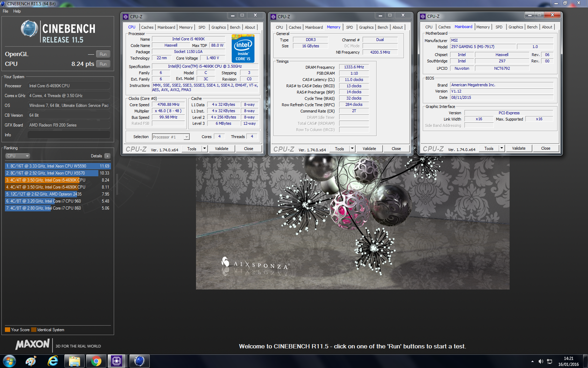Open Google Chrome from taskbar
The width and height of the screenshot is (588, 368).
pos(96,361)
